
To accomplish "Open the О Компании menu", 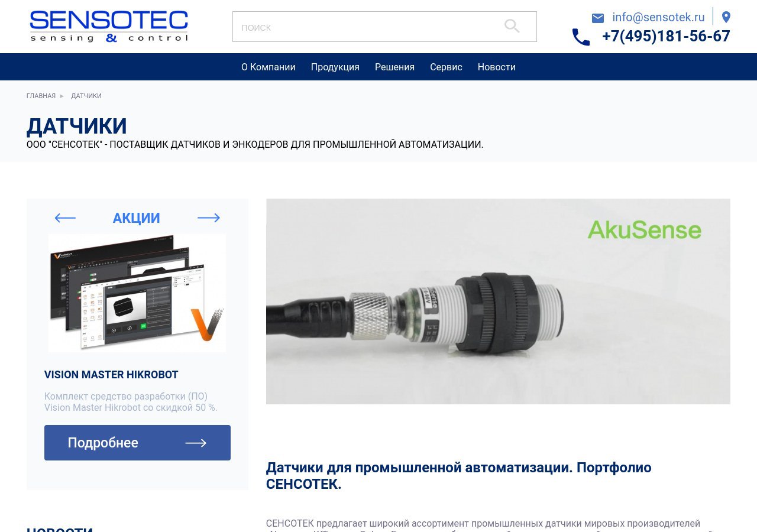I will (268, 67).
